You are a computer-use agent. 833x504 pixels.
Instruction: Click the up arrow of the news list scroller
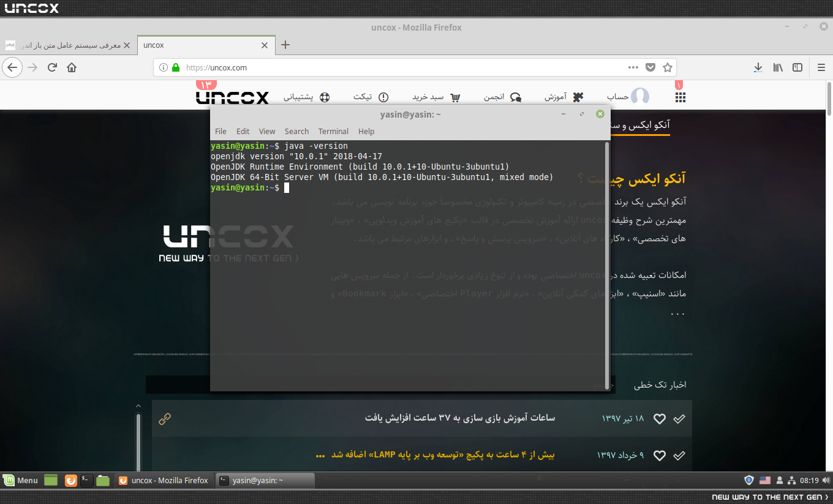138,405
